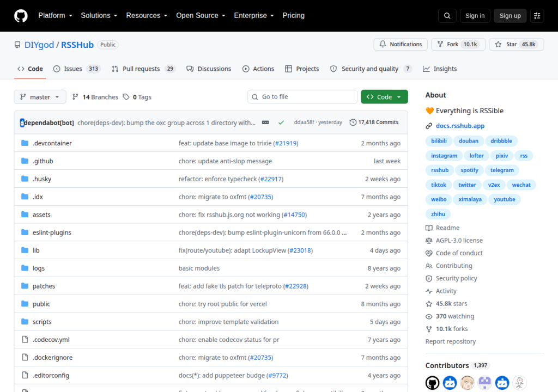Switch to the Issues tab
This screenshot has width=558, height=392.
(x=76, y=69)
